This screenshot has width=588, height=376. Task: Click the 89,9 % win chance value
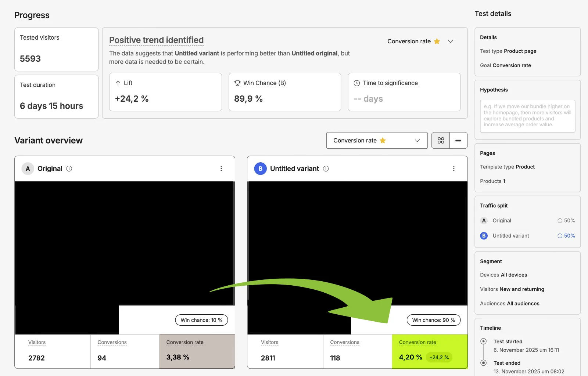248,99
